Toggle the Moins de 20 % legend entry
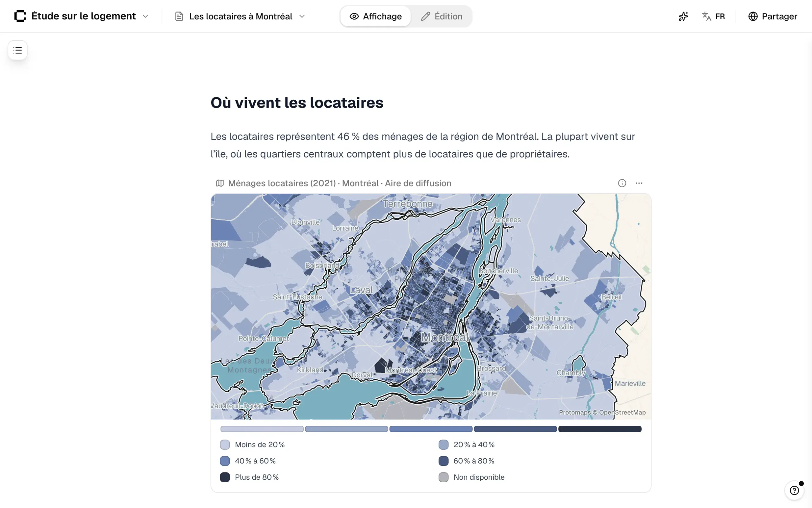Viewport: 812px width, 508px height. 252,444
